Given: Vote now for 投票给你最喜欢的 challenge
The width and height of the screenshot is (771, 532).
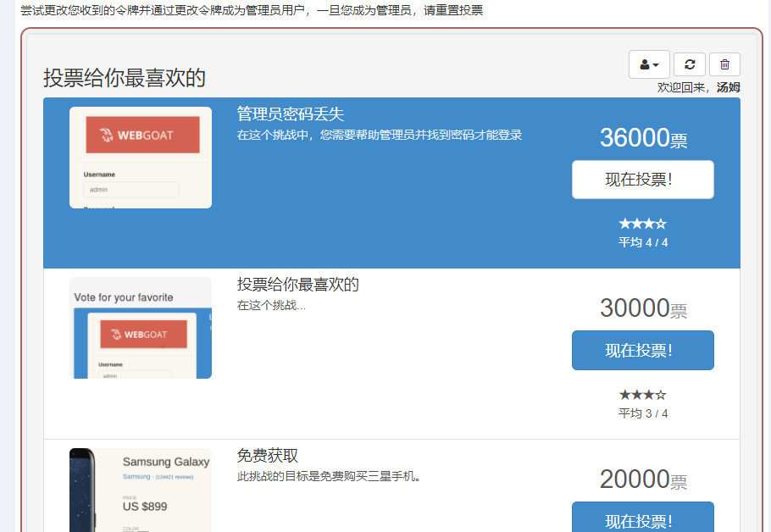Looking at the screenshot, I should pyautogui.click(x=643, y=350).
